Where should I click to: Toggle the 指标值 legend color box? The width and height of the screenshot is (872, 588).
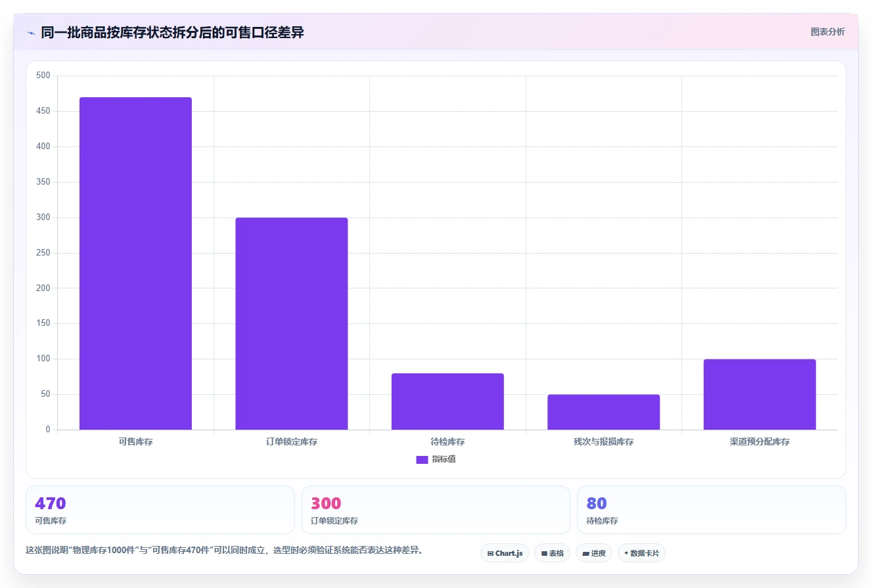(422, 460)
